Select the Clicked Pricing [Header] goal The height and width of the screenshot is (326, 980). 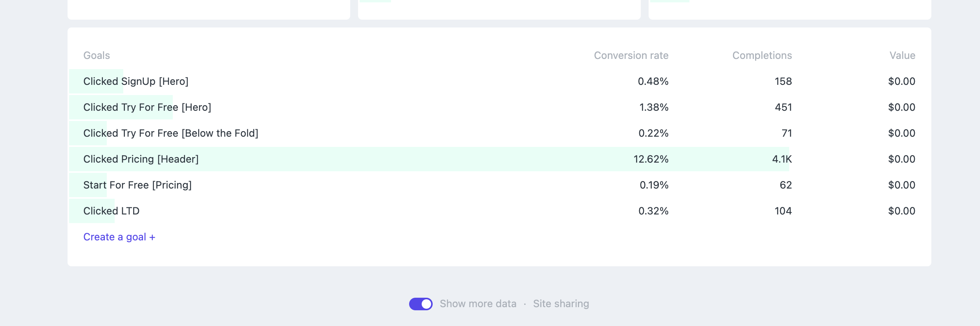(141, 159)
